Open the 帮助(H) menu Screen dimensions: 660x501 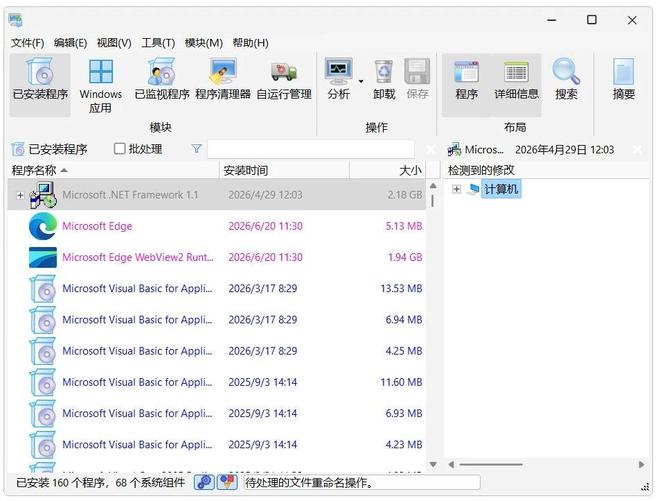pos(250,43)
